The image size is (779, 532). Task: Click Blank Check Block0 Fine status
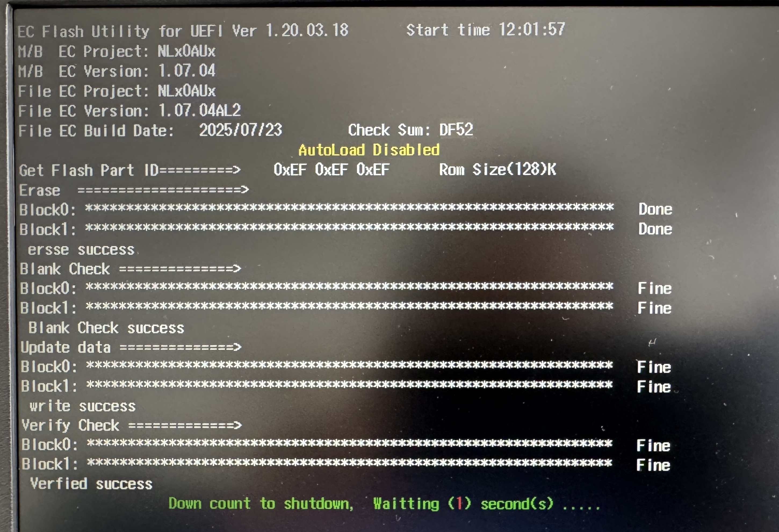coord(654,289)
